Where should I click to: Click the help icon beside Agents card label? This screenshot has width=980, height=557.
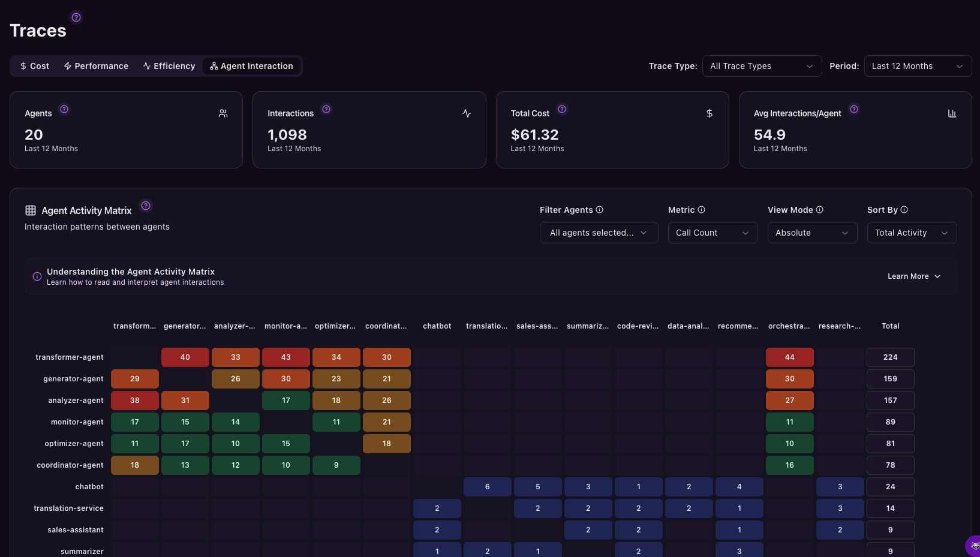tap(64, 109)
